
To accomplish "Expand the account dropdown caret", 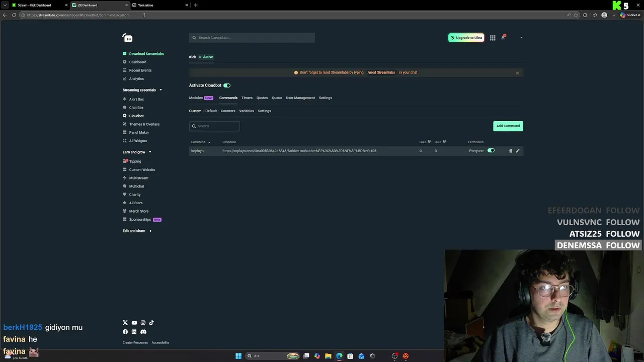I will 521,38.
